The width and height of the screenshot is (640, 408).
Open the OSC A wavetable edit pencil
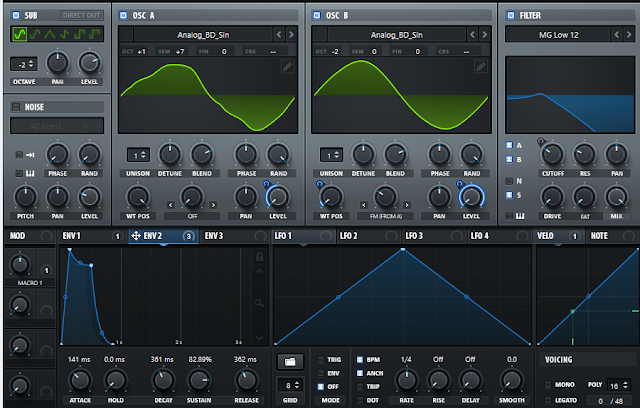coord(287,66)
